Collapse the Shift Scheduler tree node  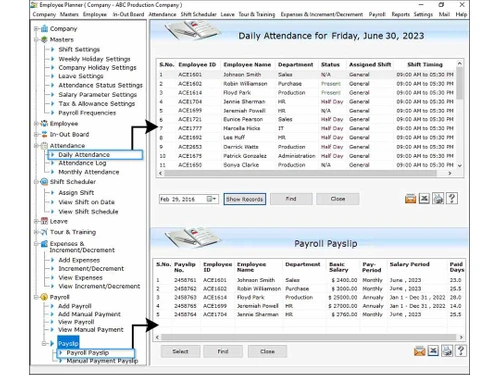coord(36,182)
